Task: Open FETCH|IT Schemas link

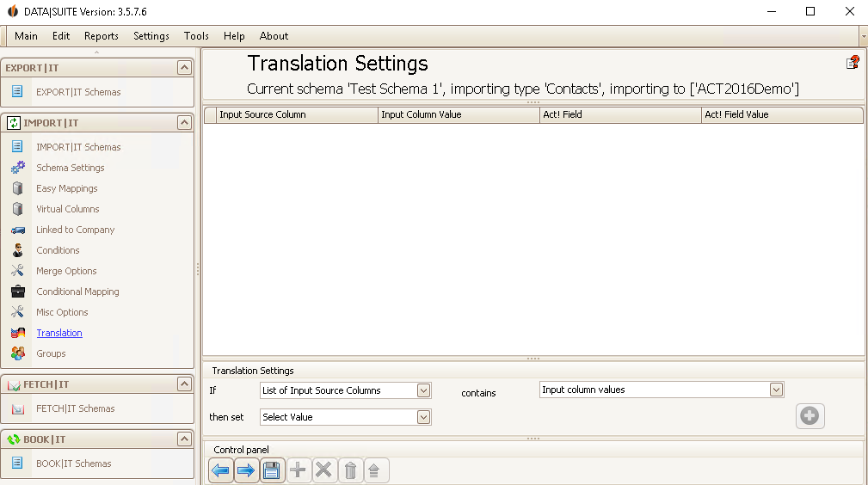Action: [76, 408]
